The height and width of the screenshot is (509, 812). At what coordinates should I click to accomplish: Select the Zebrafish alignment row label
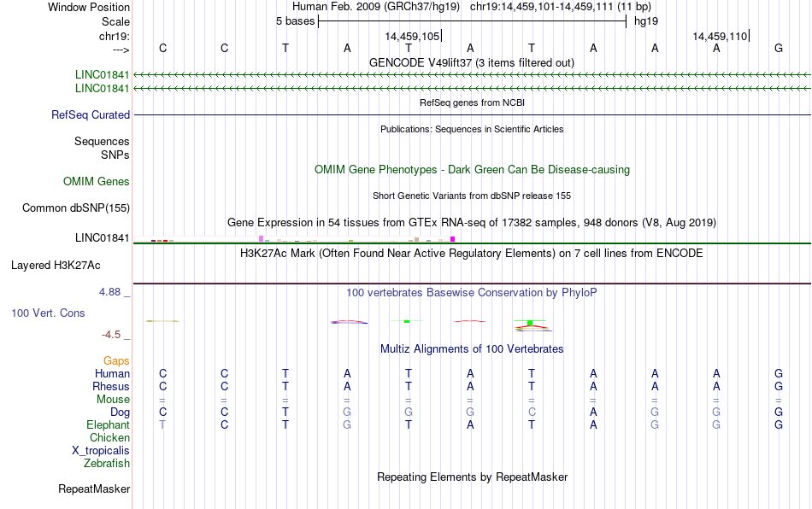(x=107, y=463)
